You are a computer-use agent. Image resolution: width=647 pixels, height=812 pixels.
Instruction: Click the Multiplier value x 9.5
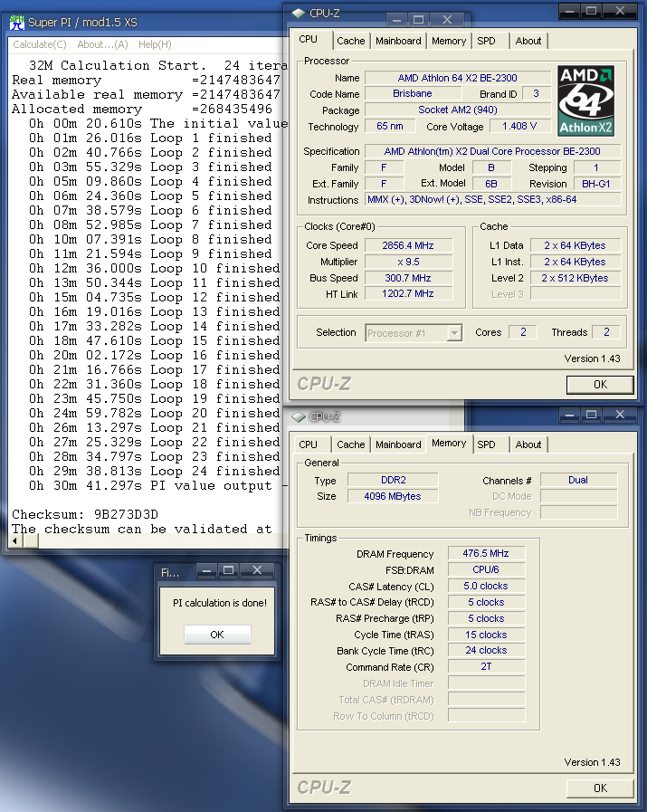pyautogui.click(x=408, y=262)
